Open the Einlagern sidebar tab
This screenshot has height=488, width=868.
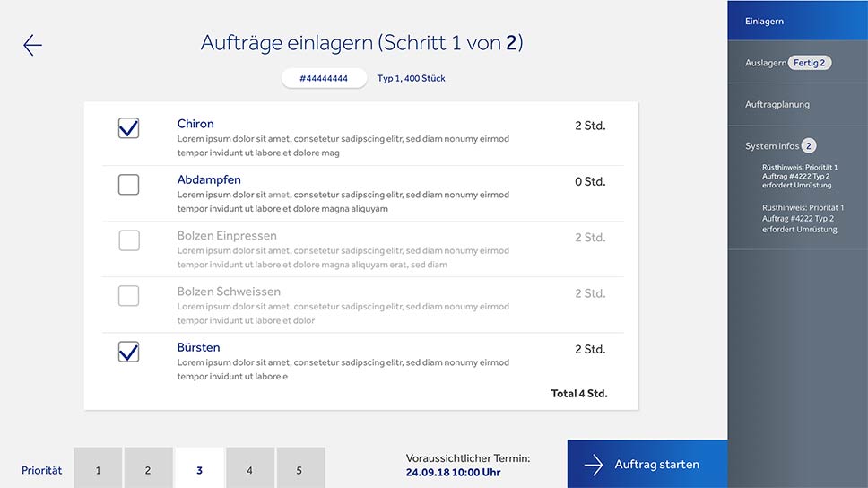coord(798,21)
